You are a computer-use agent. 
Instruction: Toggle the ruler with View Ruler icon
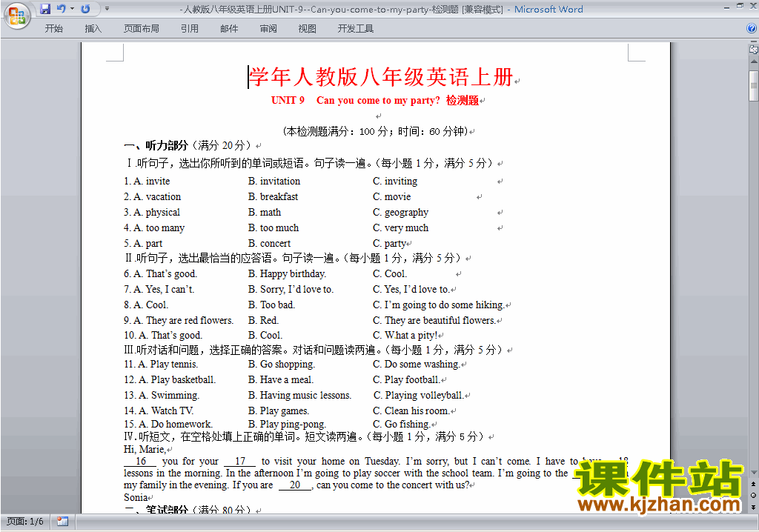coord(753,49)
